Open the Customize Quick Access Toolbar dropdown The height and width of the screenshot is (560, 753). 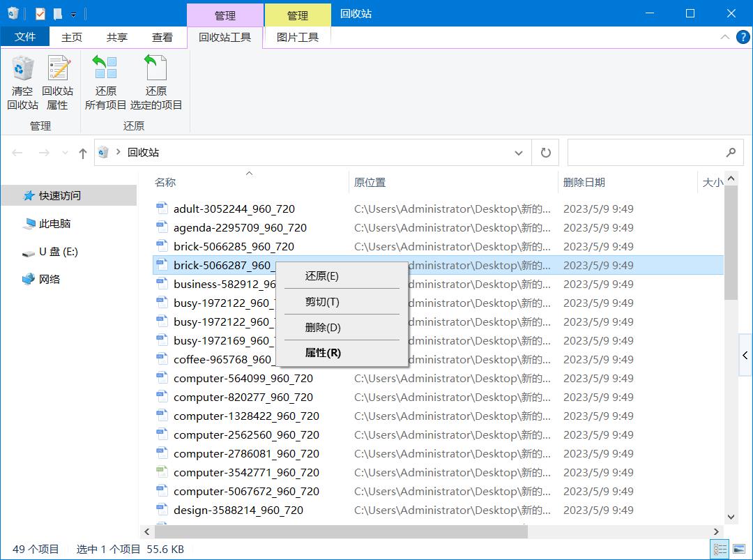73,12
